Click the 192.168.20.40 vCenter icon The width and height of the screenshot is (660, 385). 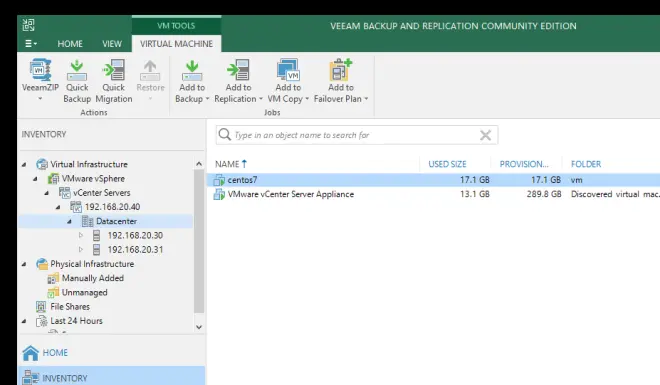76,207
